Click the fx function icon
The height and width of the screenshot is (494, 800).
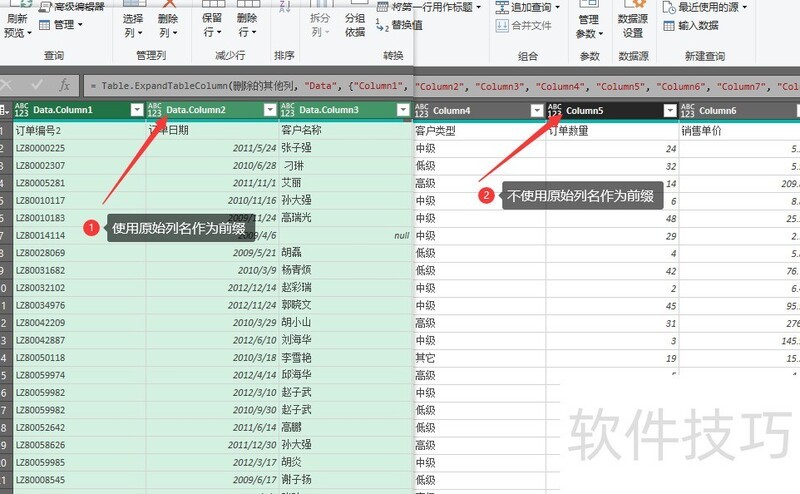[x=64, y=85]
